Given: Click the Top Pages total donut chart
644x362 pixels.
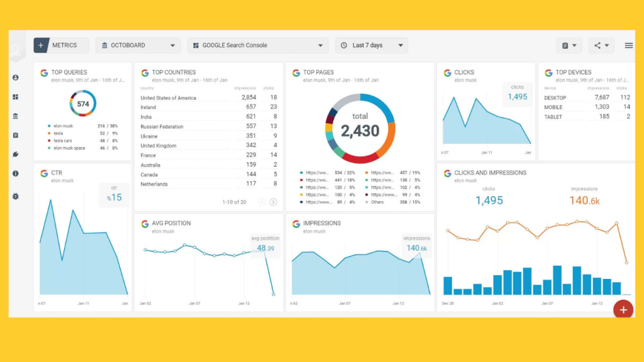Looking at the screenshot, I should [360, 129].
